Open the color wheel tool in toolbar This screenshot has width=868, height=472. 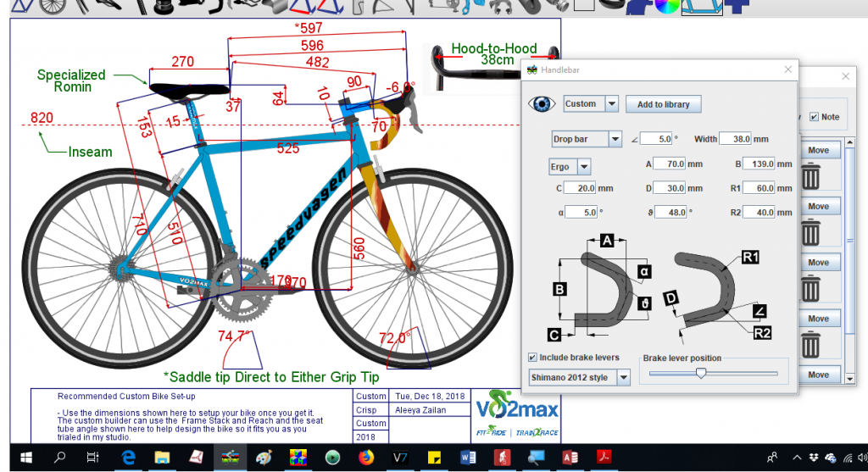coord(668,6)
